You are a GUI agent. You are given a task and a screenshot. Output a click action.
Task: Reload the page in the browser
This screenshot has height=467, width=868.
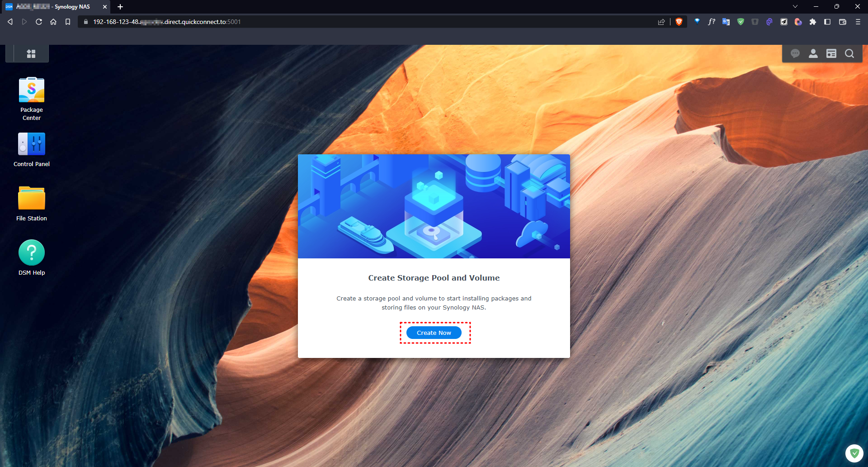[x=39, y=22]
